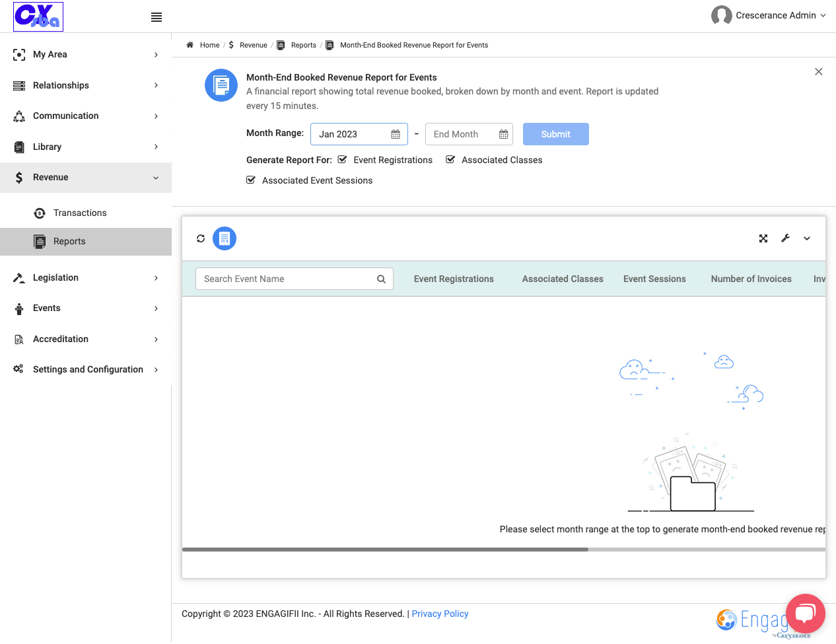This screenshot has width=836, height=644.
Task: Open the Privacy Policy link
Action: coord(440,614)
